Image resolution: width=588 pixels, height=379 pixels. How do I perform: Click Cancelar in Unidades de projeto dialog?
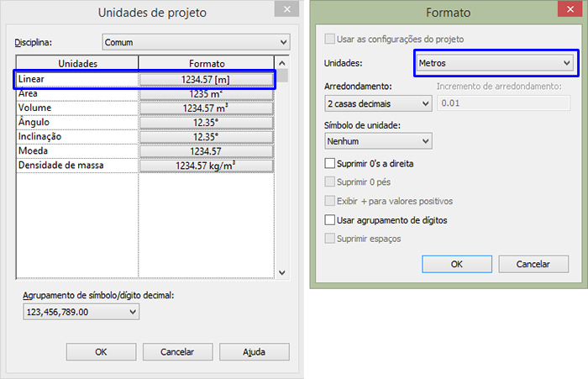tap(177, 351)
